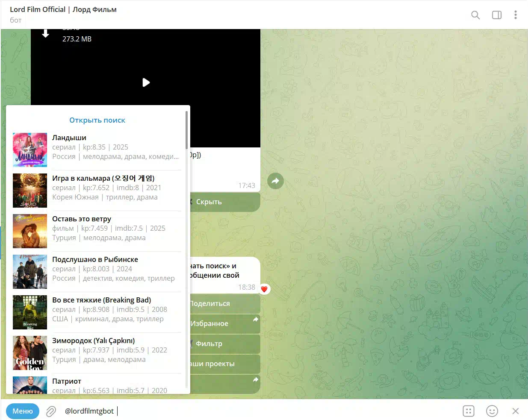
Task: Click the Избранное bot button
Action: pyautogui.click(x=225, y=323)
